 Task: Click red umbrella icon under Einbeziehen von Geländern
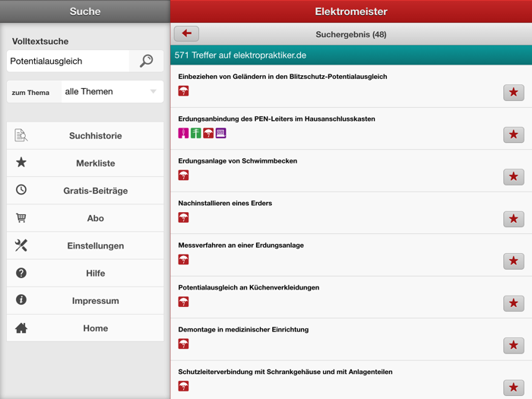[x=183, y=91]
